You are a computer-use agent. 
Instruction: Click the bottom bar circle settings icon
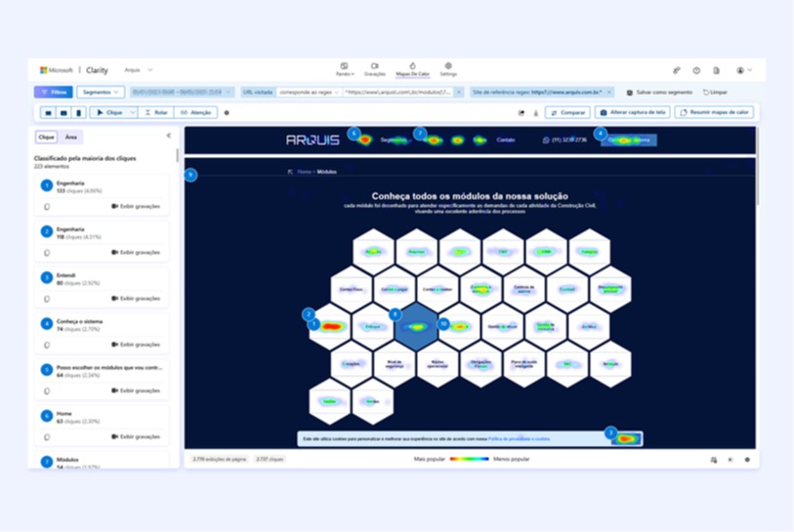coord(747,460)
